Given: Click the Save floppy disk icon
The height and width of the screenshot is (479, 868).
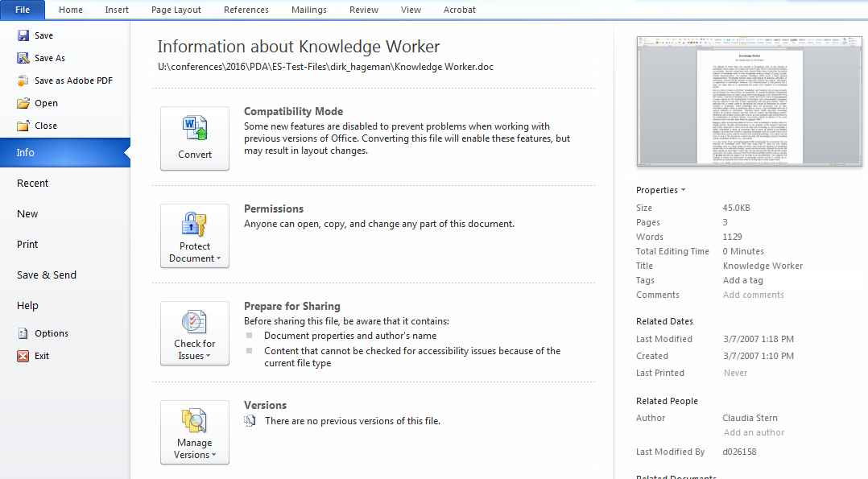Looking at the screenshot, I should pos(23,35).
